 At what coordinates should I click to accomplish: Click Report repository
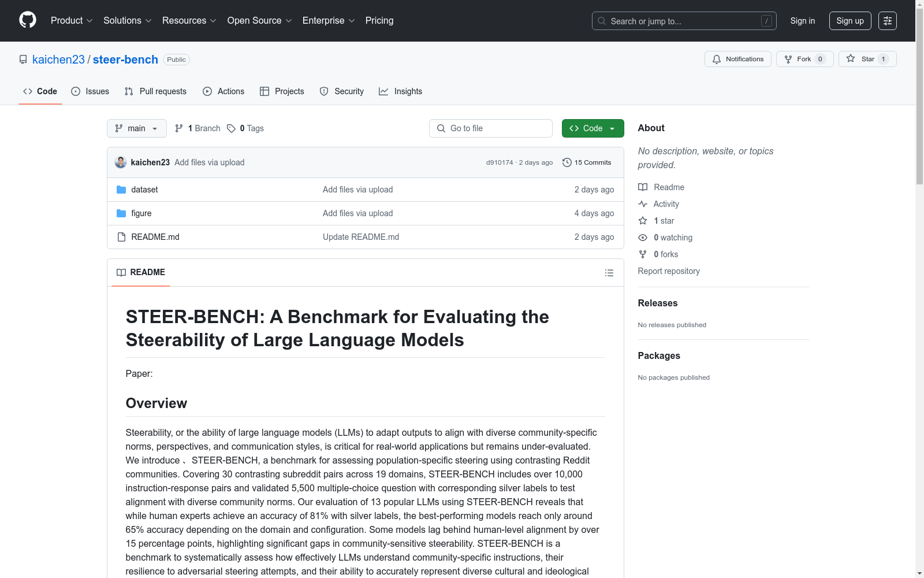click(669, 271)
